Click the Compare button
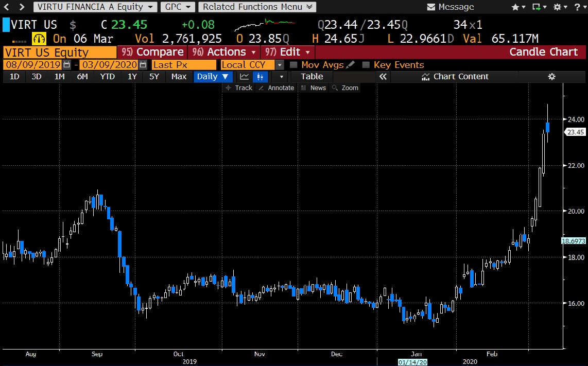The image size is (588, 366). coord(152,52)
